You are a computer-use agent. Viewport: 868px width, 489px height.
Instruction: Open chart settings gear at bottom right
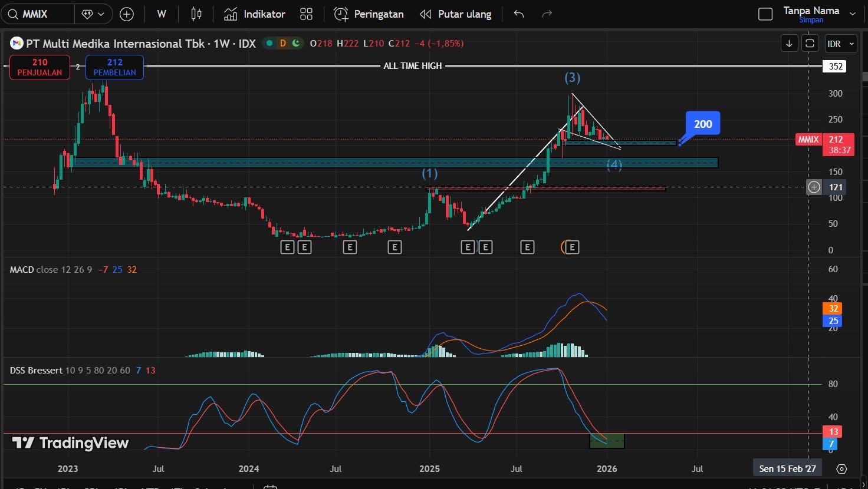tap(841, 469)
